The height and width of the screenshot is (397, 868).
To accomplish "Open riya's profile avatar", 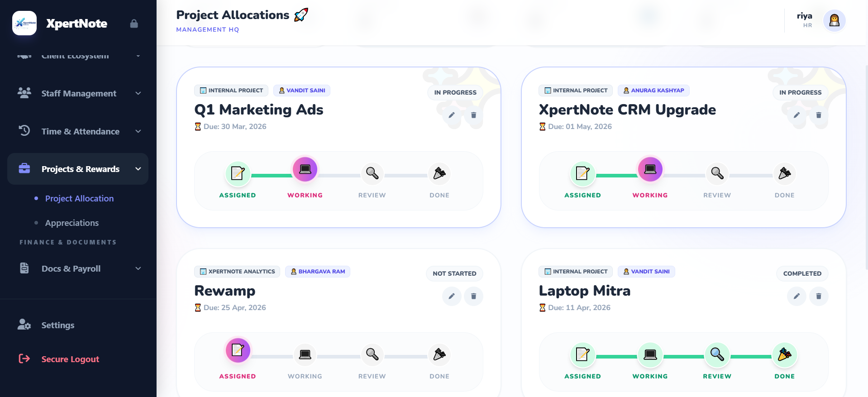I will [x=834, y=21].
